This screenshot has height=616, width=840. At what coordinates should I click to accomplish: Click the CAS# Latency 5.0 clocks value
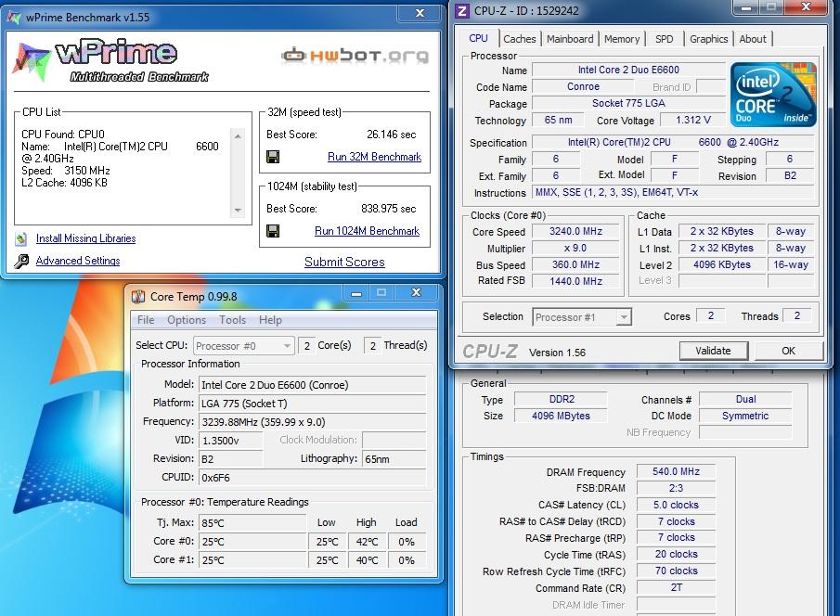click(x=676, y=505)
